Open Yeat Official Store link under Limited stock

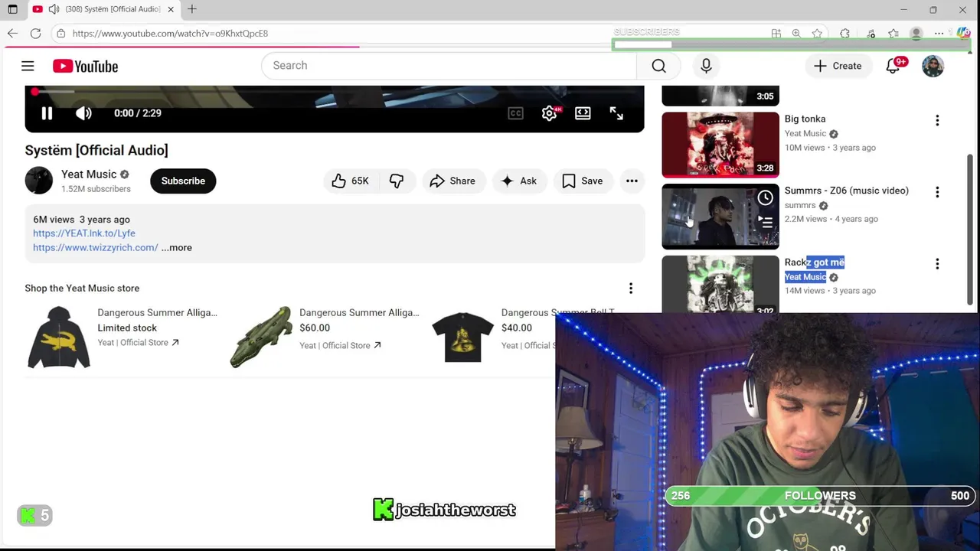coord(138,342)
